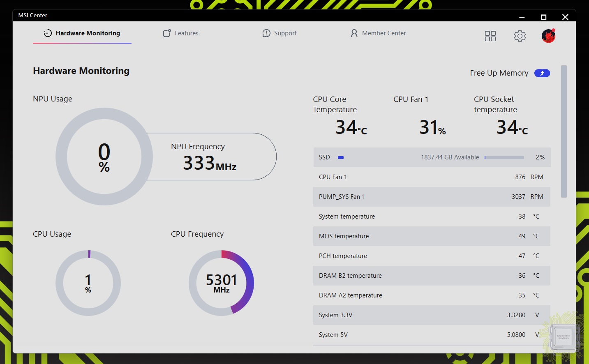The image size is (589, 364).
Task: Click the red dragon profile avatar
Action: tap(549, 36)
